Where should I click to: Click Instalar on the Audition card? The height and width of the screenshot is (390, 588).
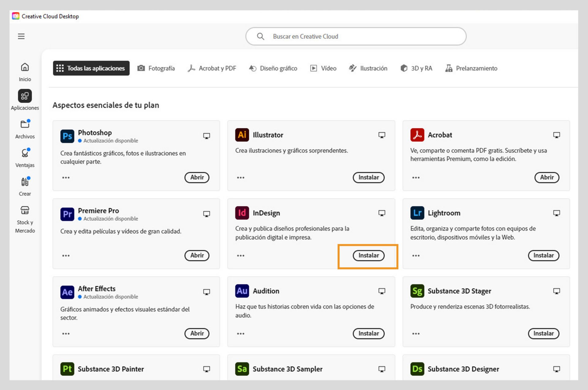368,334
